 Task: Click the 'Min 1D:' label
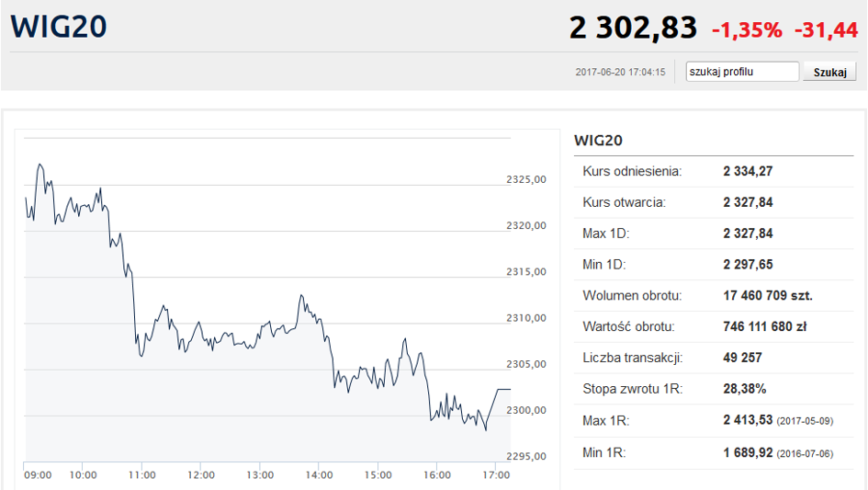(604, 265)
